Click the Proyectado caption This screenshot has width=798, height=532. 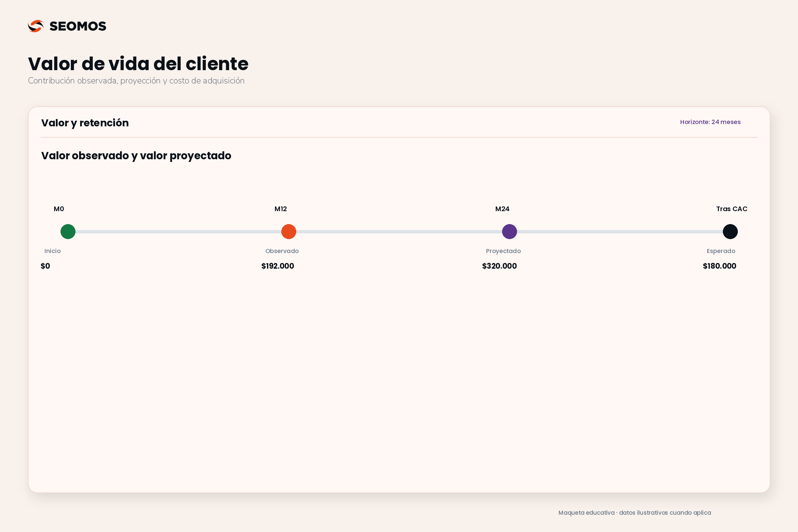[x=503, y=251]
